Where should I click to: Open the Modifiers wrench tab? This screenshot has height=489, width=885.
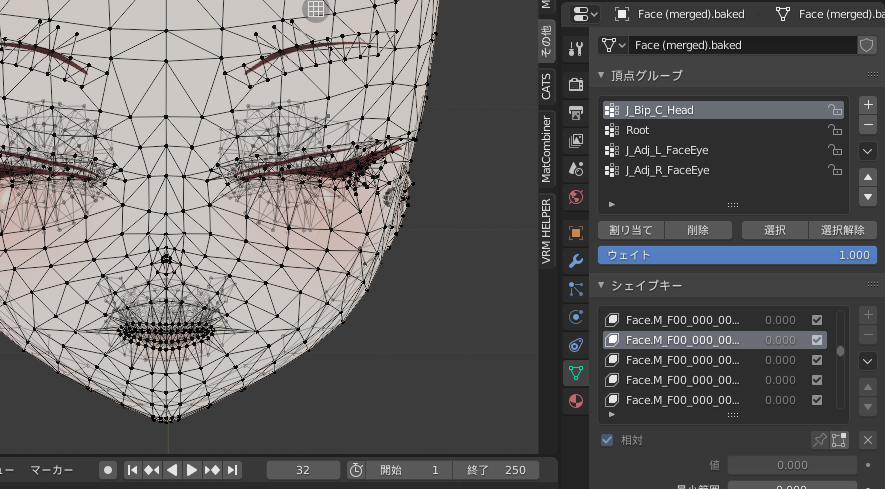click(576, 261)
